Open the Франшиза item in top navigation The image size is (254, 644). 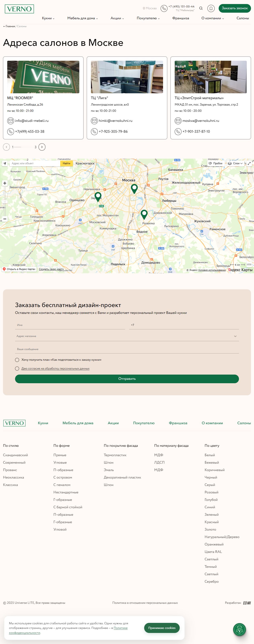[181, 18]
